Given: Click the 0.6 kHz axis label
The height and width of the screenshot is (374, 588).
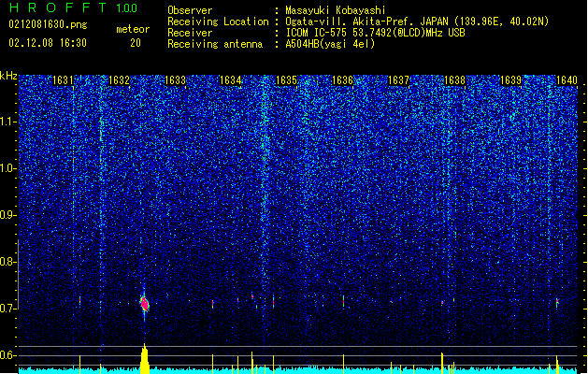Looking at the screenshot, I should pos(8,355).
